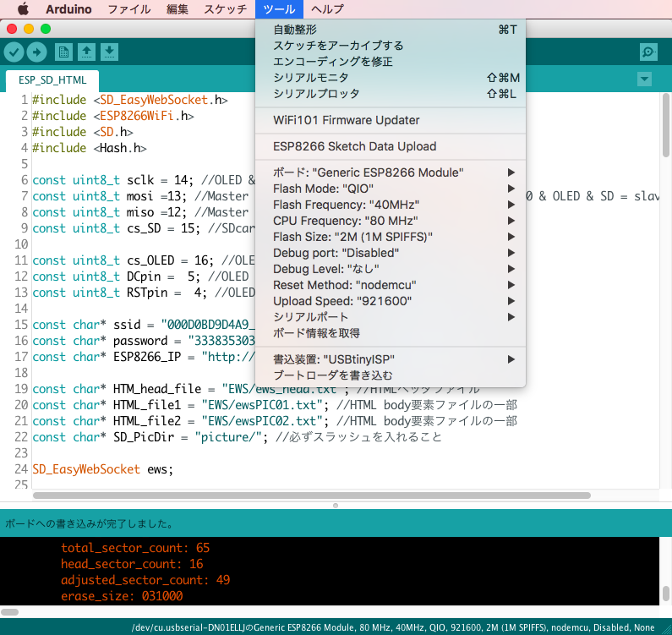The image size is (672, 635).
Task: Expand the Flash Mode QIO submenu
Action: [x=391, y=189]
